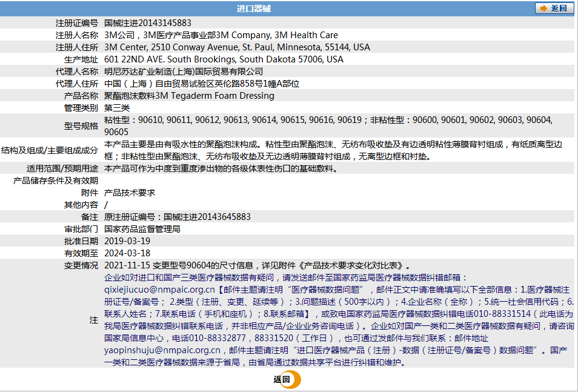Viewport: 578px width, 392px height.
Task: Click the 批准日期 label
Action: (x=81, y=241)
